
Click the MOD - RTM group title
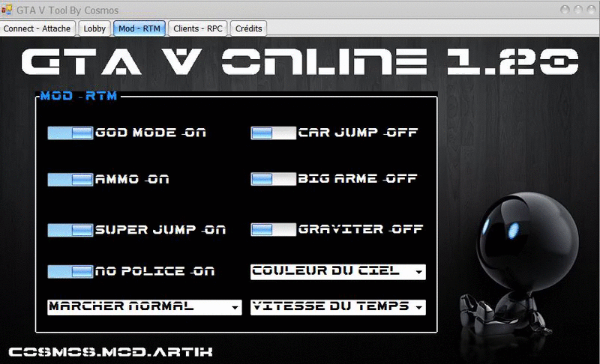79,95
